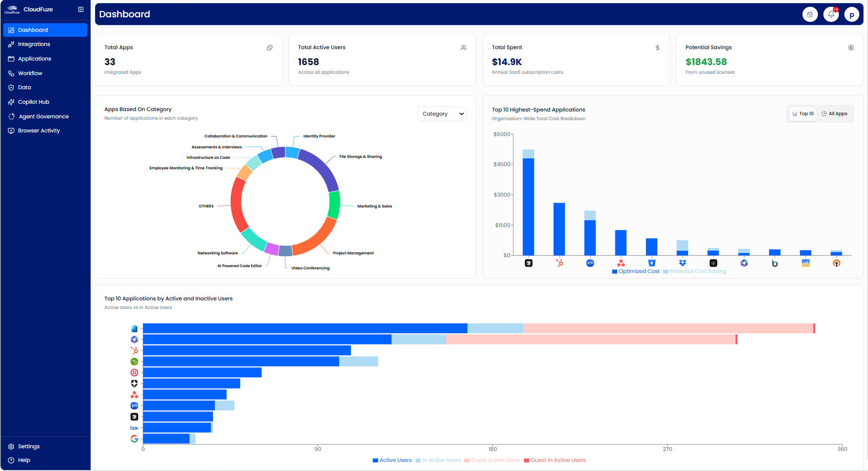The height and width of the screenshot is (471, 868).
Task: Open Browser Activity in sidebar
Action: [45, 131]
